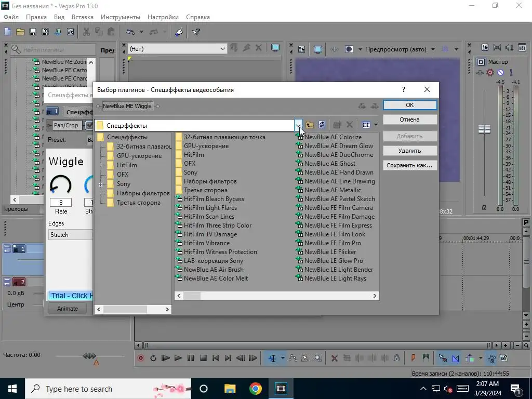Viewport: 532px width, 399px height.
Task: Click the Delete X icon in edit toolbar
Action: pyautogui.click(x=334, y=358)
